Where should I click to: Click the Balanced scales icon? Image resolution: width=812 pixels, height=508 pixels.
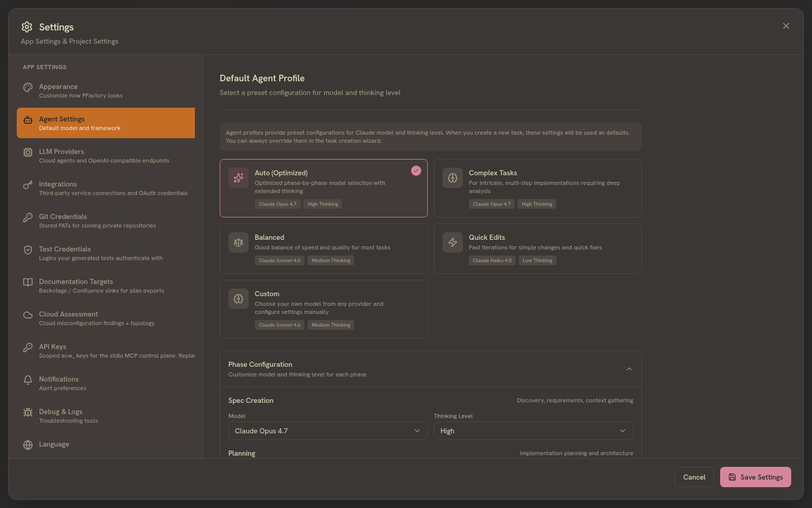[x=239, y=242]
